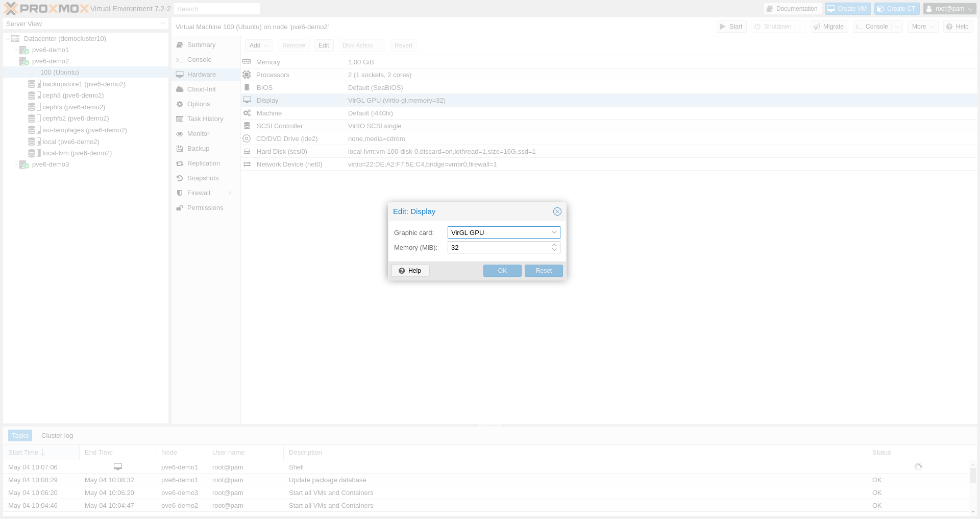Increment the Memory (MiB) value with the up arrow
The height and width of the screenshot is (519, 980).
(554, 245)
